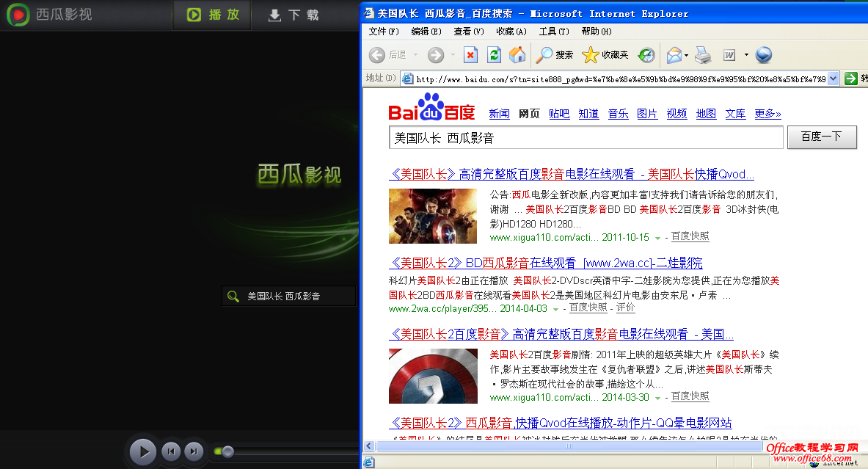This screenshot has width=868, height=469.
Task: Open result 《美国队长2百度影音》高清完整版
Action: pyautogui.click(x=561, y=335)
